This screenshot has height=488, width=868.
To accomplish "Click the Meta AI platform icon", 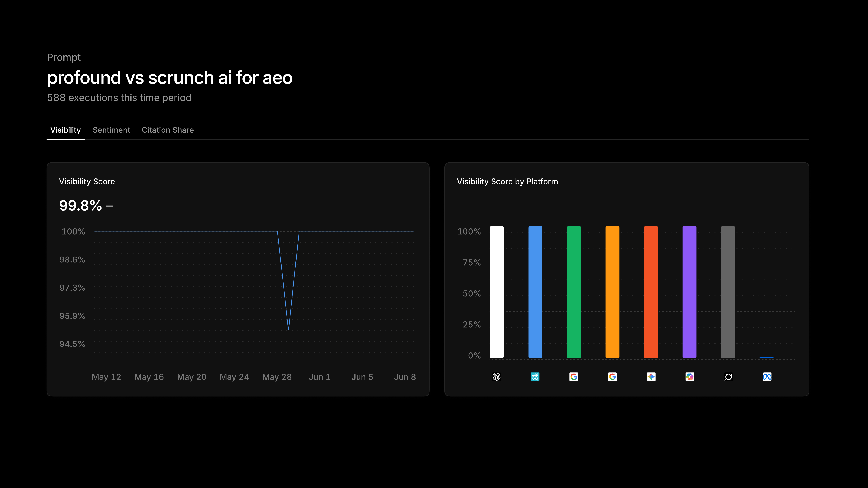I will [767, 376].
